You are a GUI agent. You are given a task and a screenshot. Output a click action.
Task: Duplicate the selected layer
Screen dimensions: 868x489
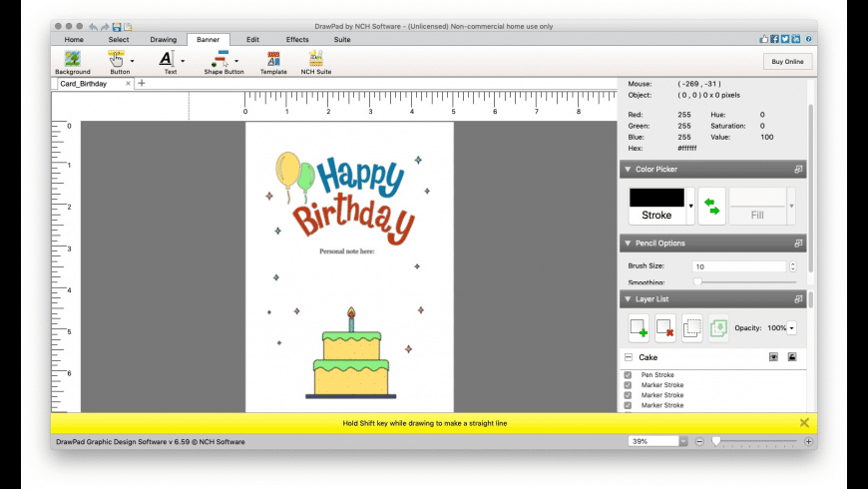coord(692,328)
